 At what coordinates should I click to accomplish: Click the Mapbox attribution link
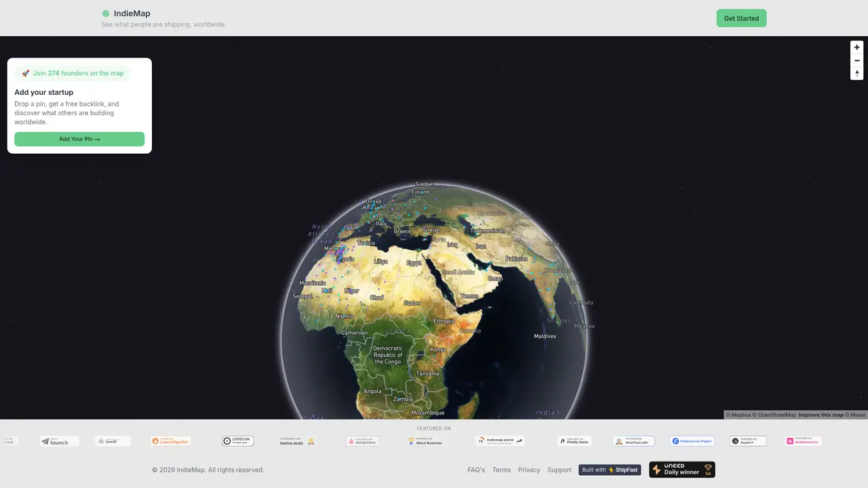pos(738,415)
